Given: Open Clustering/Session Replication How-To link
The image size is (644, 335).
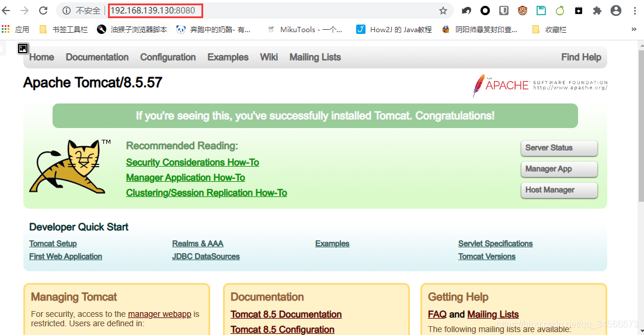Looking at the screenshot, I should 207,193.
